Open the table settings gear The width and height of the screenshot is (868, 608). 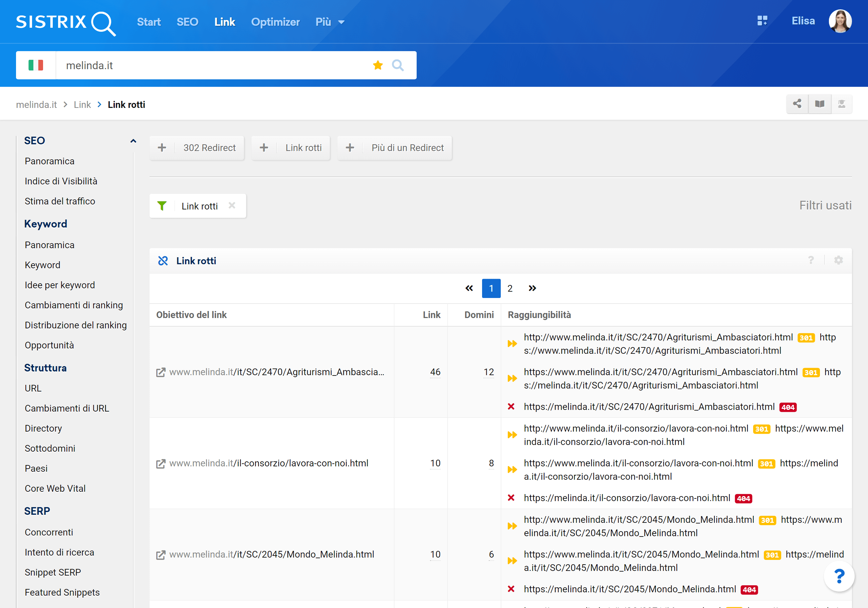tap(839, 260)
